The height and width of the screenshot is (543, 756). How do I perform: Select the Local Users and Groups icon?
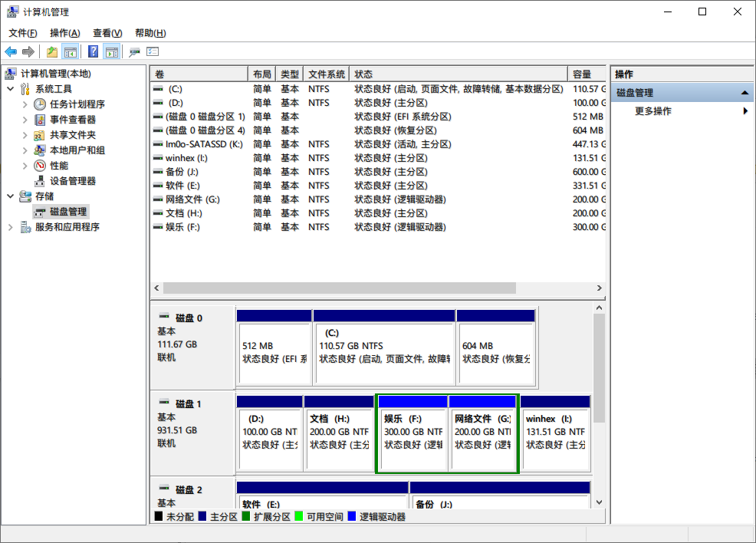tap(40, 150)
